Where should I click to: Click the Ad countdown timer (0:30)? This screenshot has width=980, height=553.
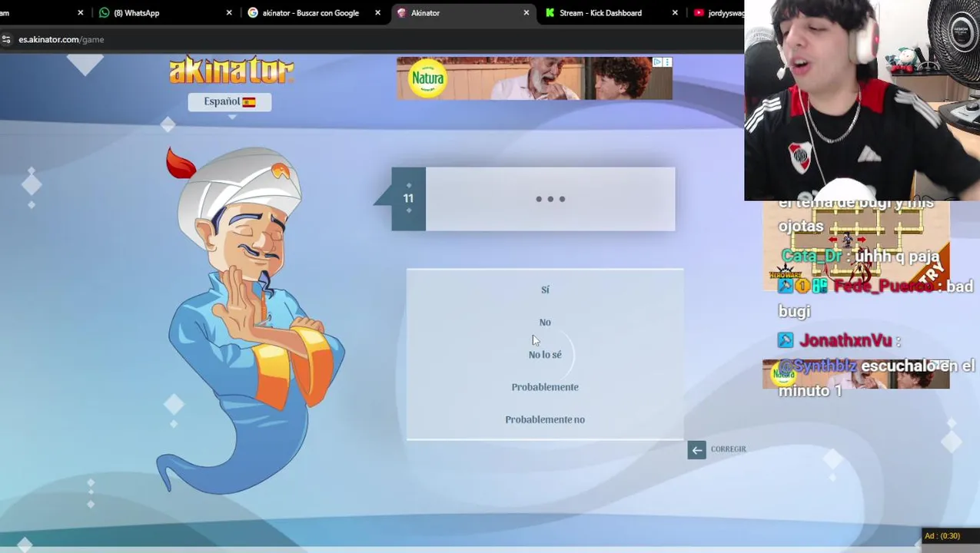pyautogui.click(x=942, y=536)
